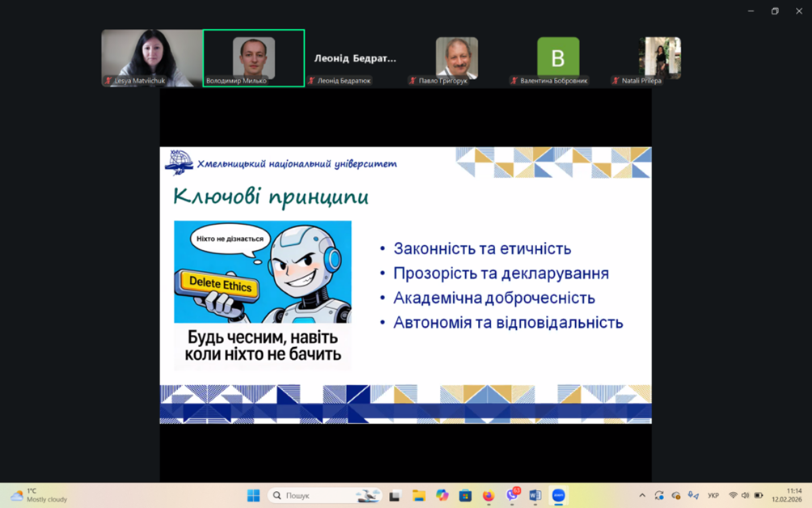The image size is (812, 508).
Task: Open Wi-Fi network tray icon
Action: click(x=733, y=495)
